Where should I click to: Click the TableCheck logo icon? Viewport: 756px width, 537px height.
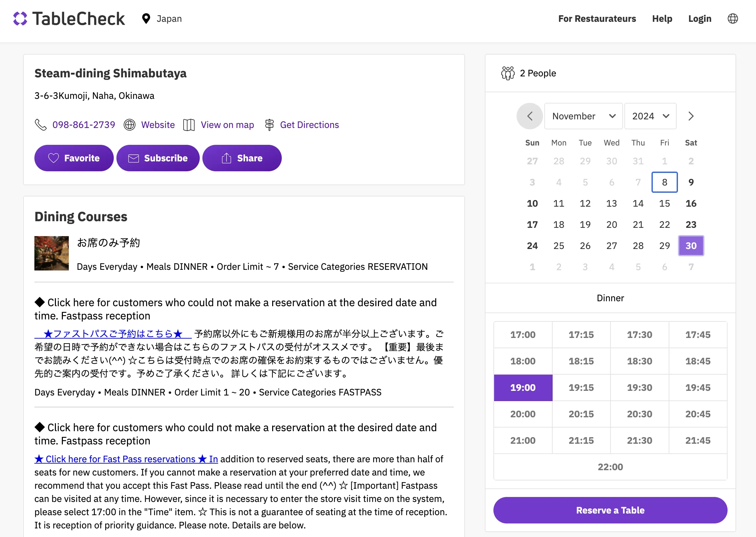point(20,19)
